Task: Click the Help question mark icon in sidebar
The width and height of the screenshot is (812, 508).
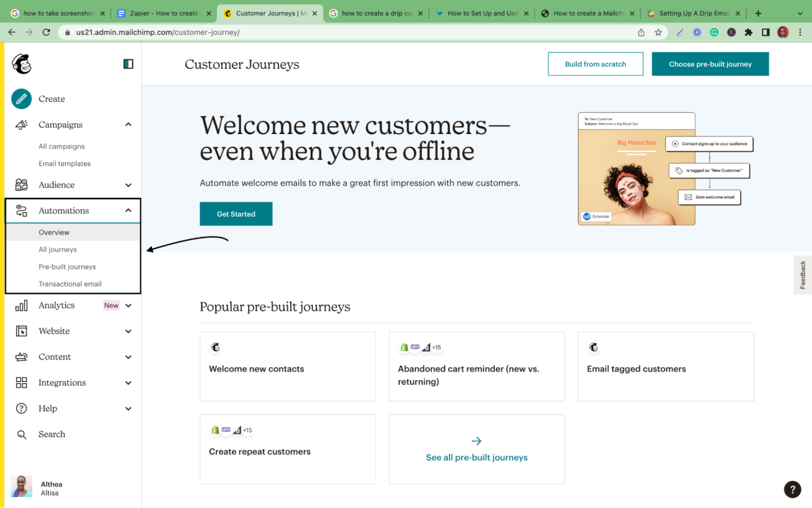Action: (21, 408)
